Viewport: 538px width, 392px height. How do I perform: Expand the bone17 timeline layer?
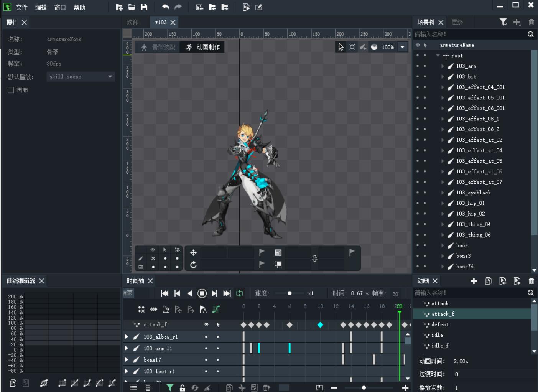point(126,360)
